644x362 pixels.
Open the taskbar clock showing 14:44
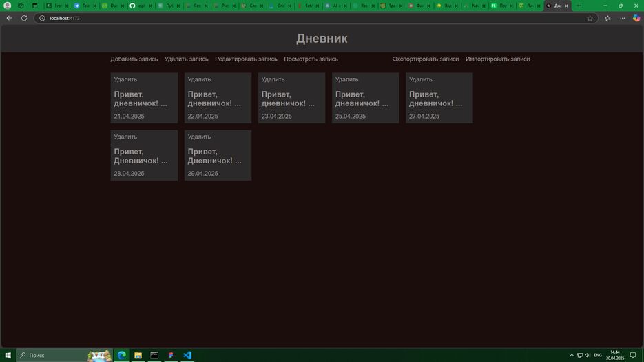pos(615,355)
